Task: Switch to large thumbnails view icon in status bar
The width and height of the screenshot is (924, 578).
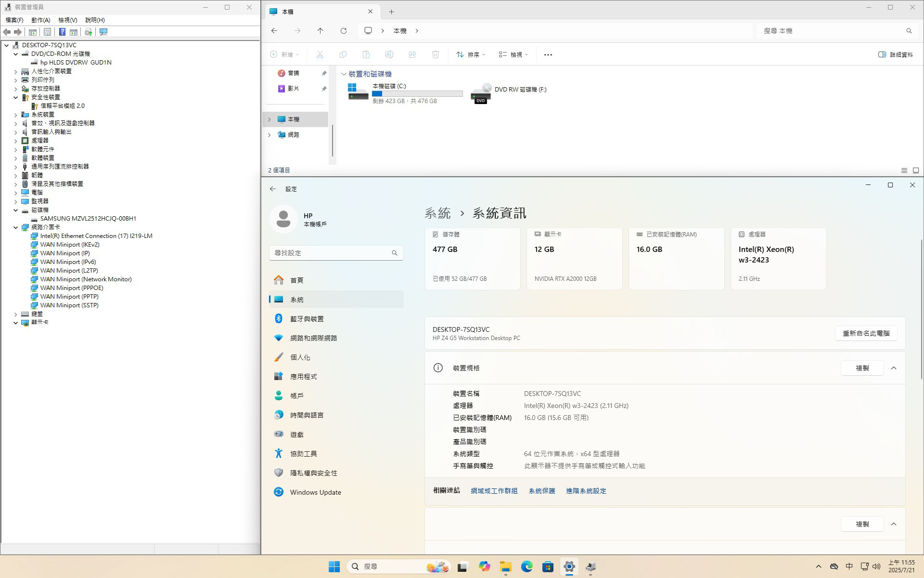Action: click(x=916, y=171)
